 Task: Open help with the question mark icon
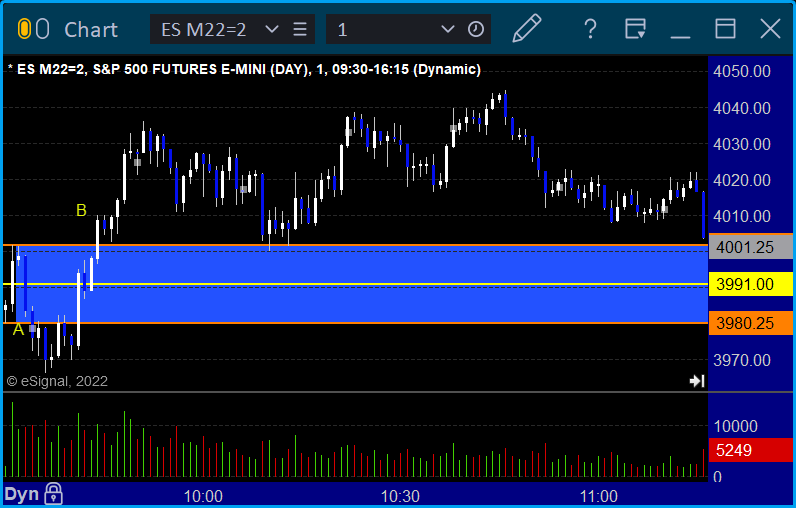click(x=590, y=29)
